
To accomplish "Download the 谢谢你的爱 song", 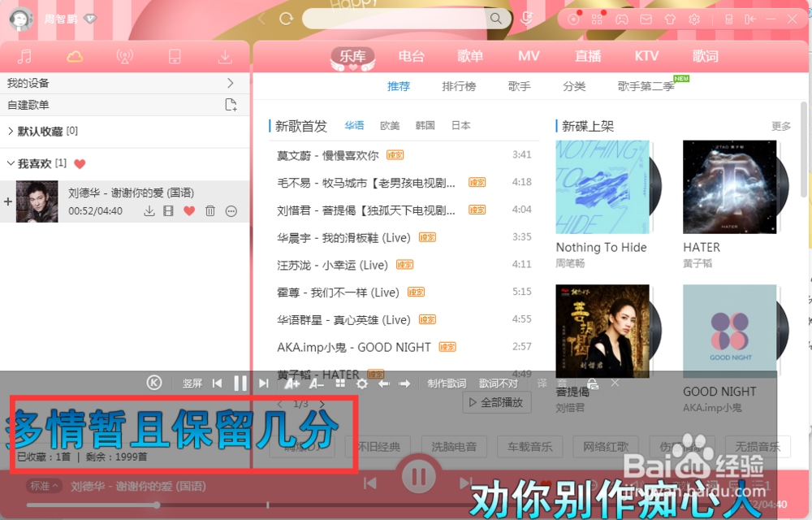I will [149, 210].
